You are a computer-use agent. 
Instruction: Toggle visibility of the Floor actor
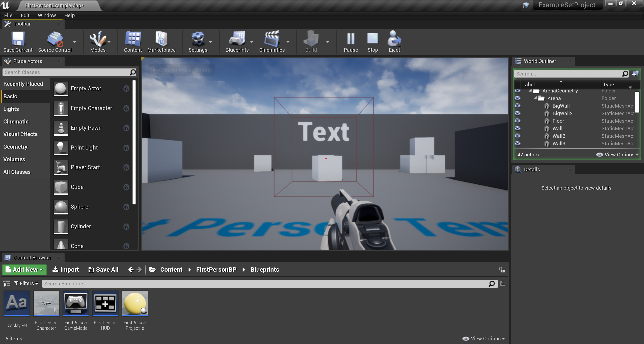pos(517,121)
